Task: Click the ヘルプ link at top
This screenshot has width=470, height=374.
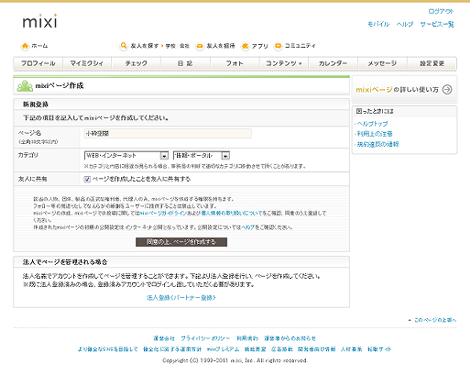Action: tap(405, 24)
